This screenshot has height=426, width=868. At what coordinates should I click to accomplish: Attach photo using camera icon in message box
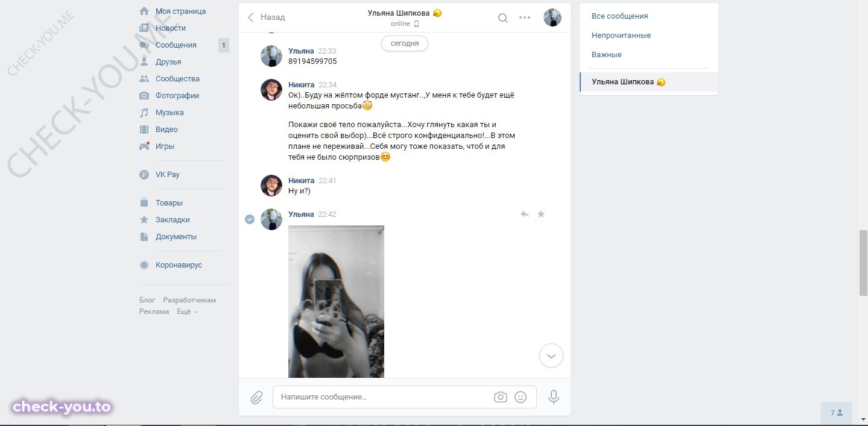500,397
